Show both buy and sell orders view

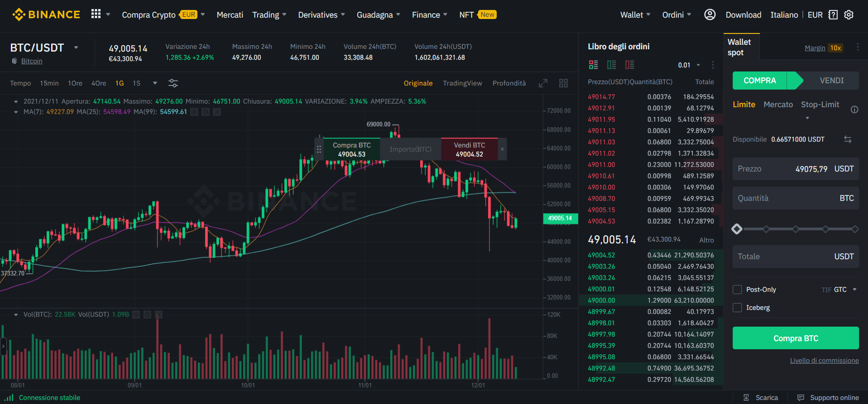(x=593, y=65)
